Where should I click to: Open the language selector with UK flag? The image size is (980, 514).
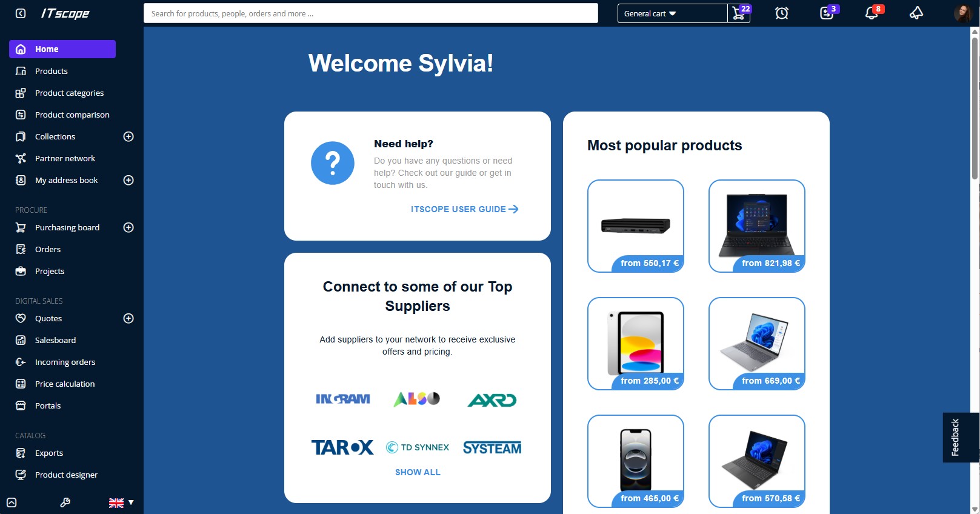pyautogui.click(x=121, y=502)
